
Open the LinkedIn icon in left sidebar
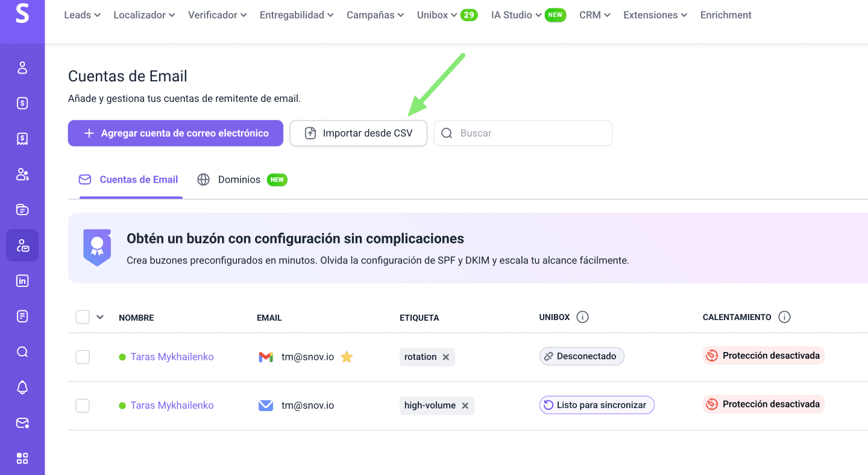tap(22, 281)
